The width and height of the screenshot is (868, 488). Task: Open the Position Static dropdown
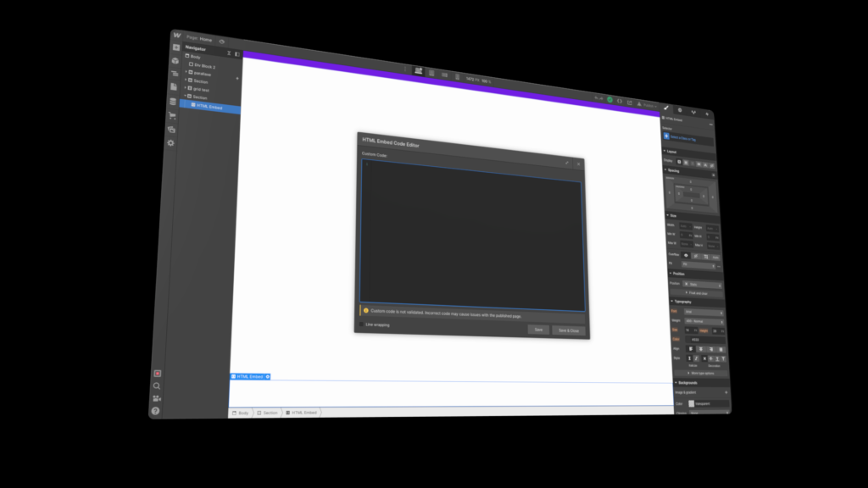(703, 285)
